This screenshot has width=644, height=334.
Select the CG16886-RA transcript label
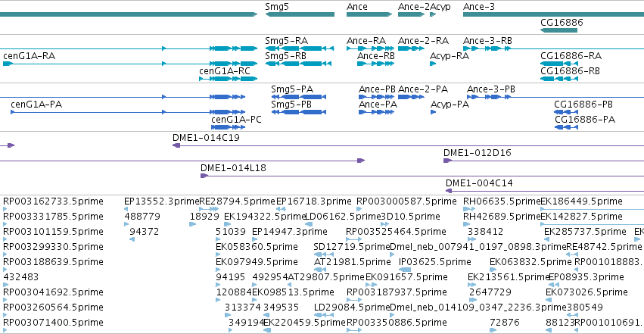[x=571, y=56]
